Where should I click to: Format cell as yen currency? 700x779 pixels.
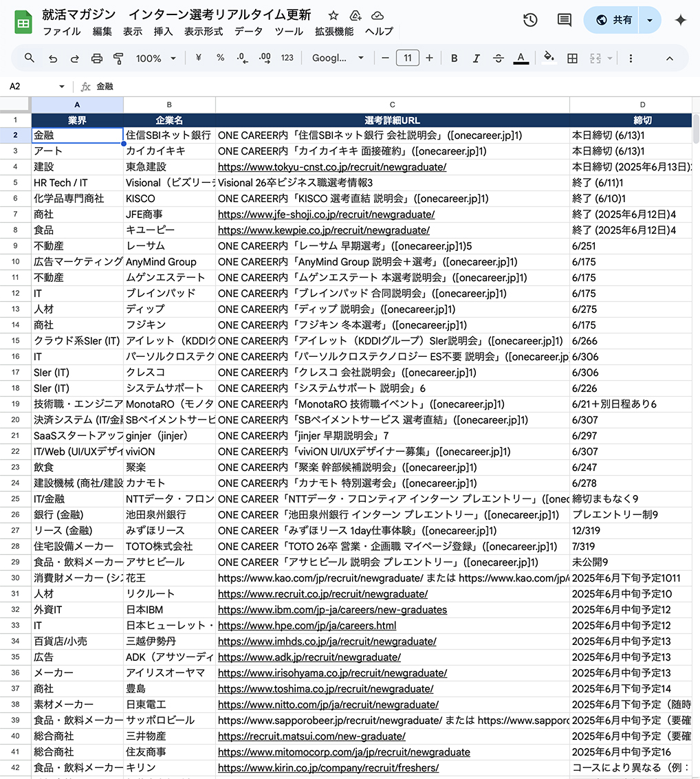[198, 58]
